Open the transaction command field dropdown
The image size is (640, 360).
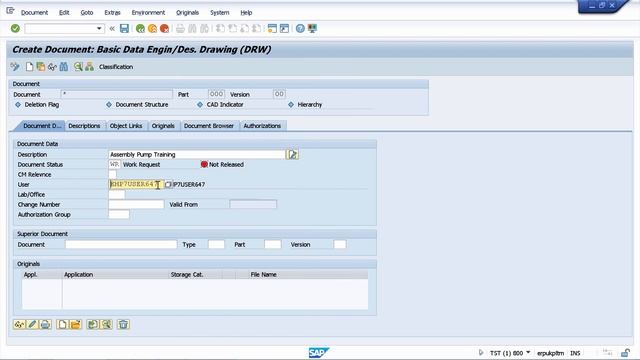(x=99, y=29)
